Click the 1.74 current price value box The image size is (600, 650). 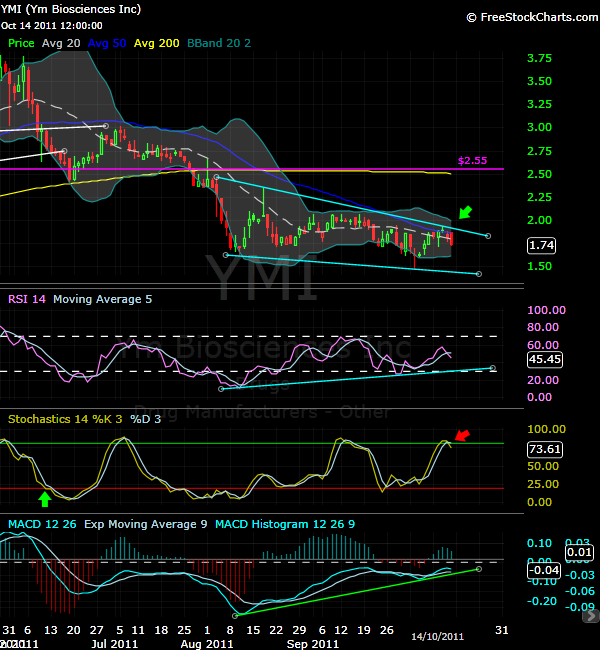tap(542, 245)
